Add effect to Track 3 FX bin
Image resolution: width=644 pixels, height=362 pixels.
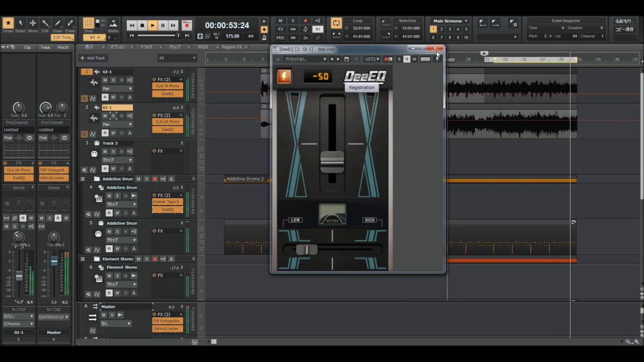pos(181,151)
